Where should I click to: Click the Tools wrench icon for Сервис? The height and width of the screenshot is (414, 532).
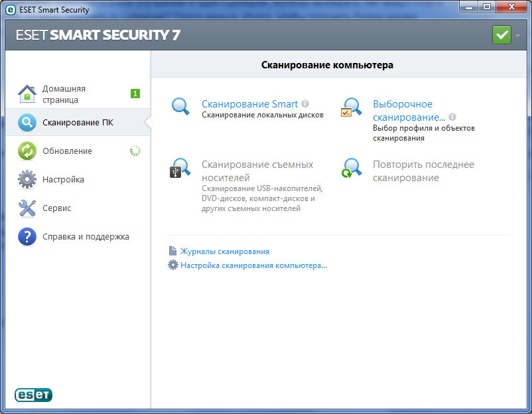pos(27,208)
